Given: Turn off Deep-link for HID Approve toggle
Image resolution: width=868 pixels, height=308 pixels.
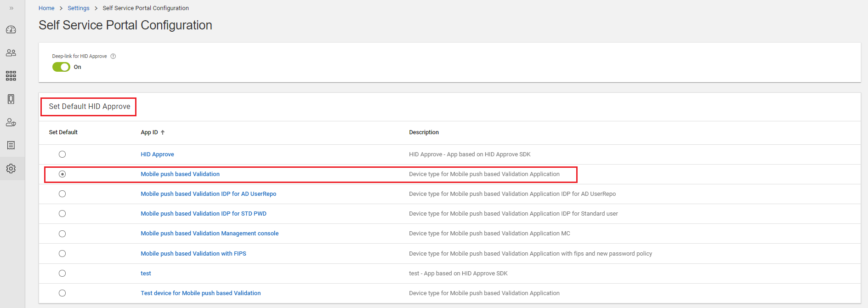Looking at the screenshot, I should tap(61, 67).
